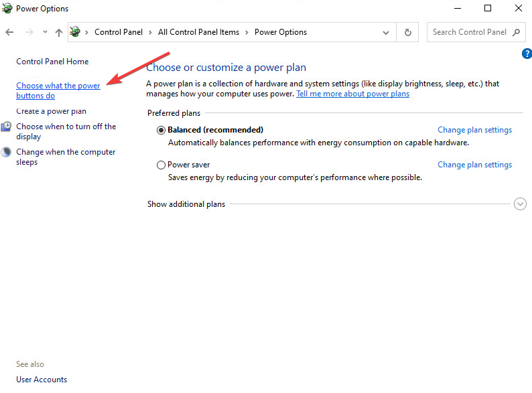Click the Choose or customize a power plan heading
Image resolution: width=532 pixels, height=393 pixels.
226,68
